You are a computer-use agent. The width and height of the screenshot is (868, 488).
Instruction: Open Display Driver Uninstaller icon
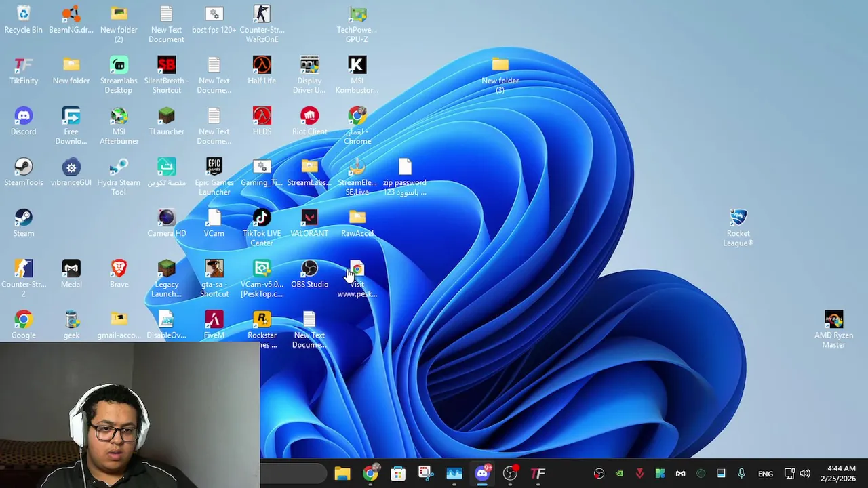pyautogui.click(x=309, y=75)
